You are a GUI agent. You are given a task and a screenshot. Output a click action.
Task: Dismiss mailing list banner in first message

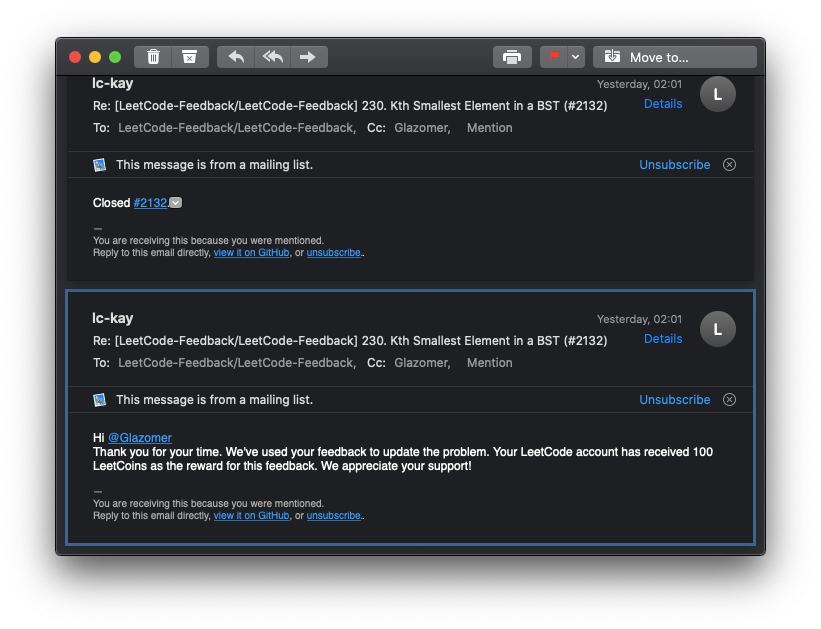729,164
